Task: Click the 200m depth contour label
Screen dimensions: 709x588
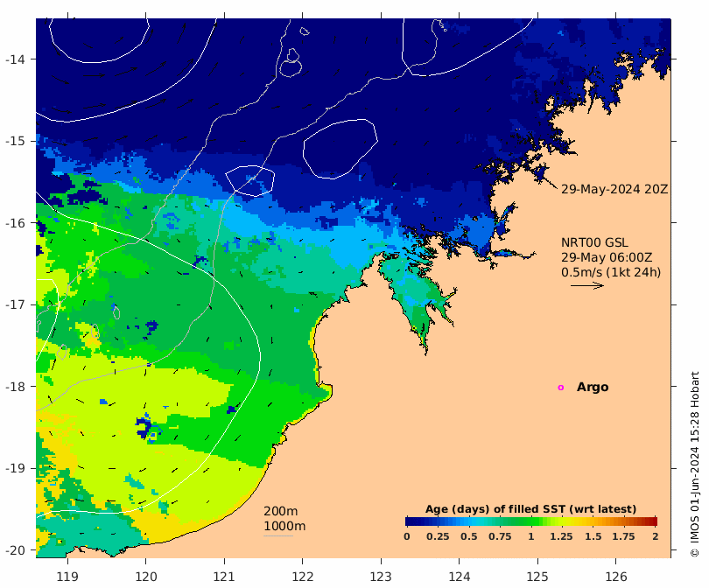Action: click(280, 511)
